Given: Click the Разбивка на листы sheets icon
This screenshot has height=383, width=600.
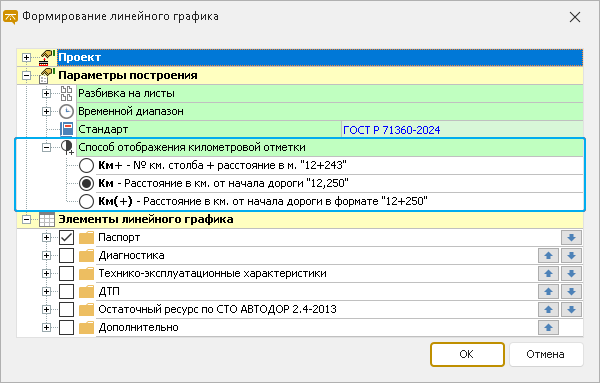Looking at the screenshot, I should 67,93.
